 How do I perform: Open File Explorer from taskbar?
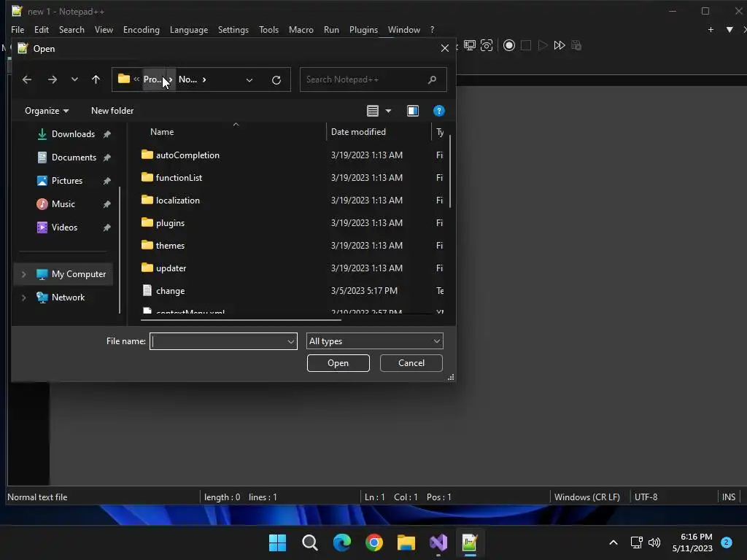pos(406,542)
